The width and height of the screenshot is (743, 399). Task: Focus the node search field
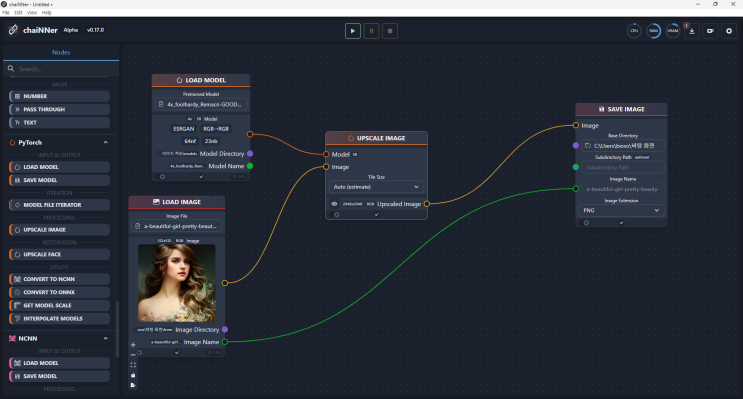[x=61, y=69]
